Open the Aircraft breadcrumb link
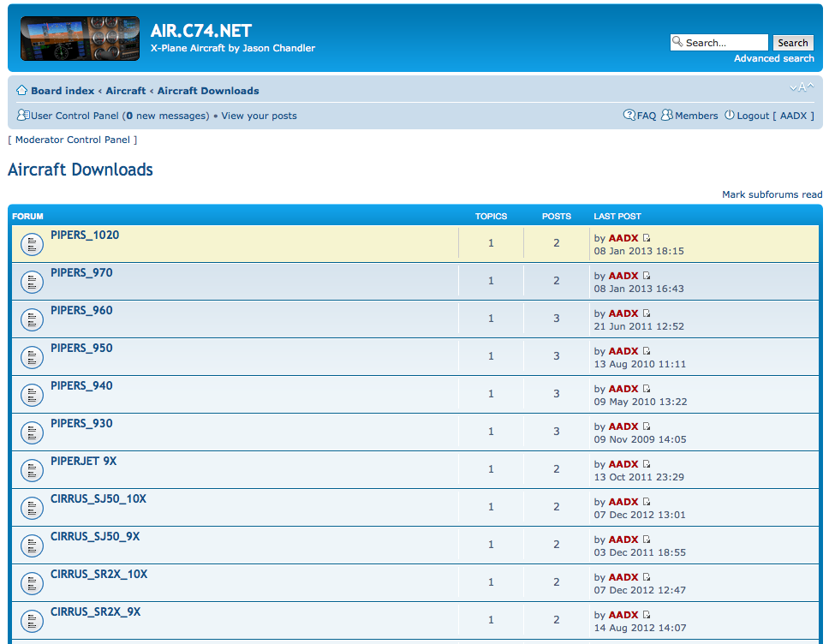 coord(126,91)
